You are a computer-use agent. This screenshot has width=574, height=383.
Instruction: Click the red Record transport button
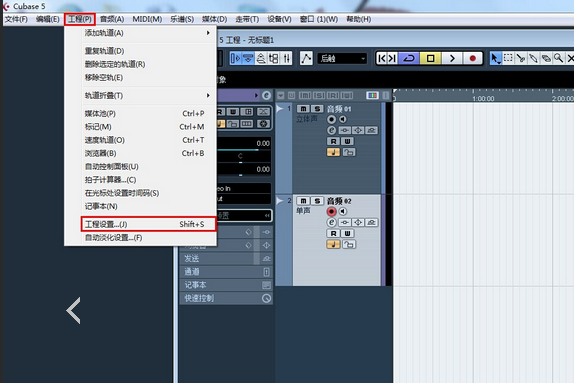(x=473, y=58)
